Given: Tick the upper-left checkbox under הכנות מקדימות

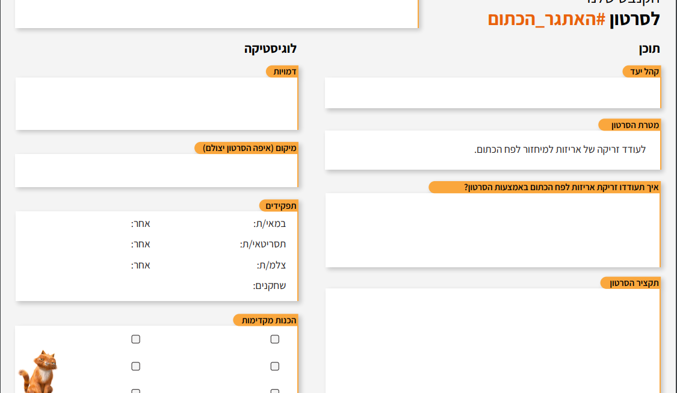Looking at the screenshot, I should [136, 339].
